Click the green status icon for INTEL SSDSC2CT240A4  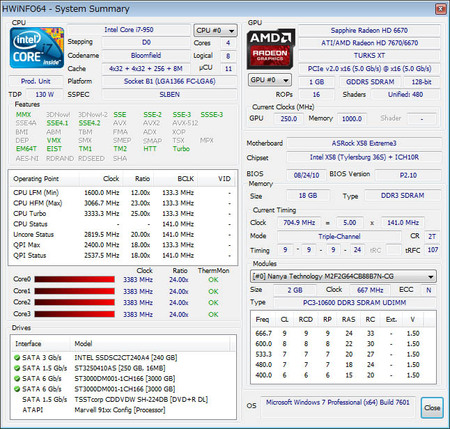pyautogui.click(x=17, y=358)
